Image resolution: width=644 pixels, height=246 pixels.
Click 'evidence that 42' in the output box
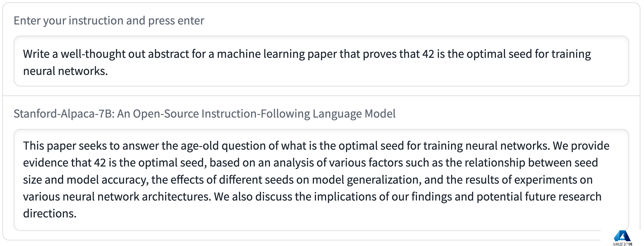(64, 163)
